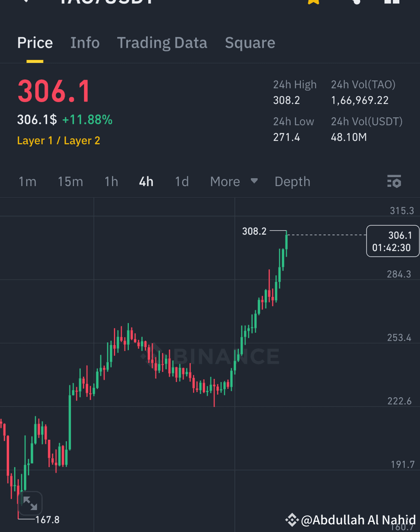Image resolution: width=420 pixels, height=532 pixels.
Task: Tap the current price label 306.1 on chart
Action: [x=393, y=241]
